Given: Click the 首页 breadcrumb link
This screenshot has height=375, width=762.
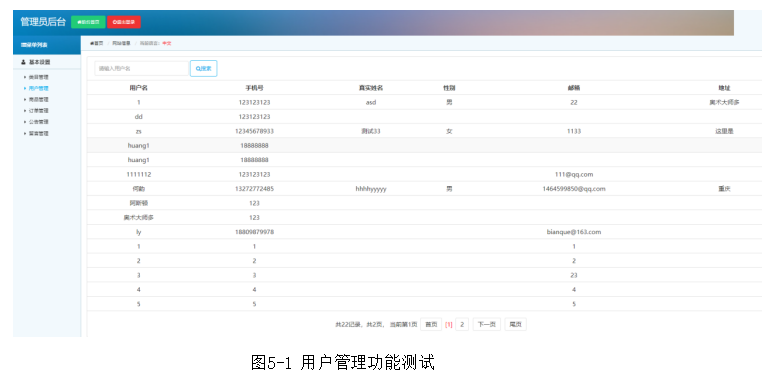Looking at the screenshot, I should [97, 43].
